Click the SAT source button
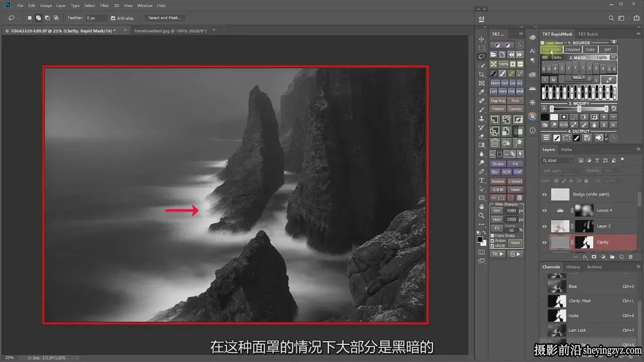The width and height of the screenshot is (644, 362). pyautogui.click(x=608, y=50)
